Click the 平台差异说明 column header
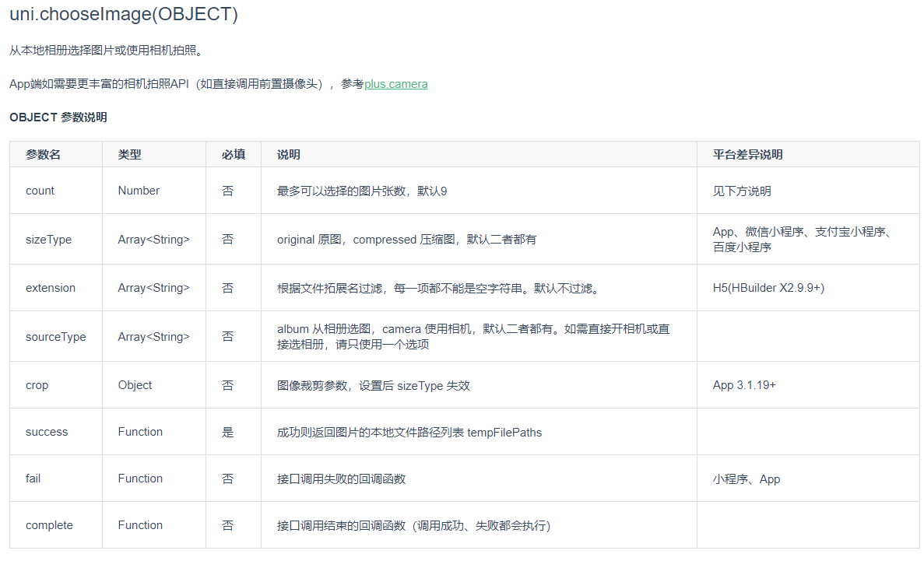 742,154
